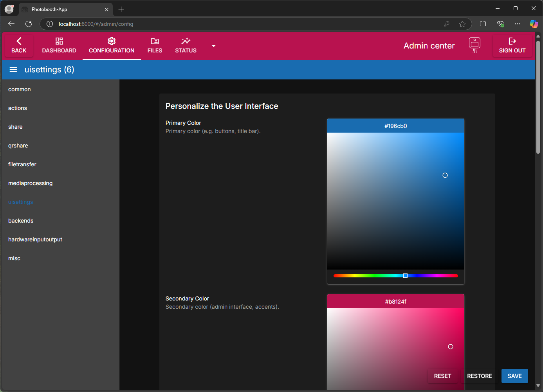Open the filetransfer settings section
543x392 pixels.
click(x=60, y=164)
